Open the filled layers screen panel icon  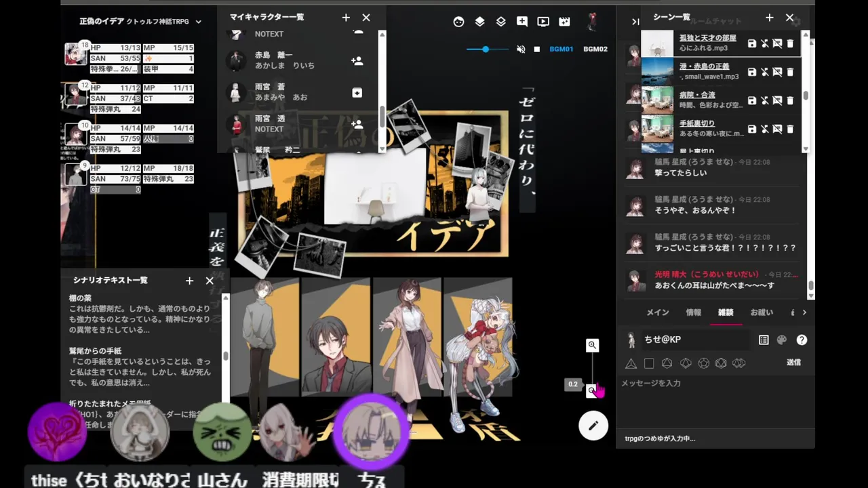click(x=480, y=22)
